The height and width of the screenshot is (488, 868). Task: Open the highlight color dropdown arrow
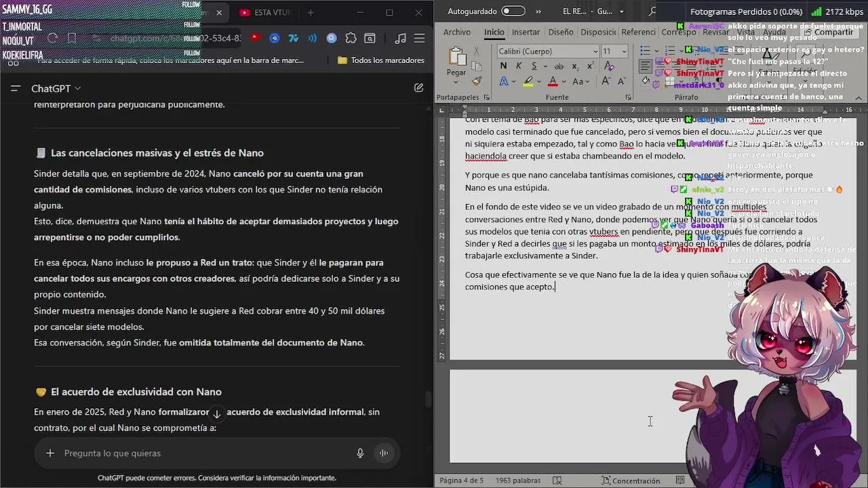point(540,81)
